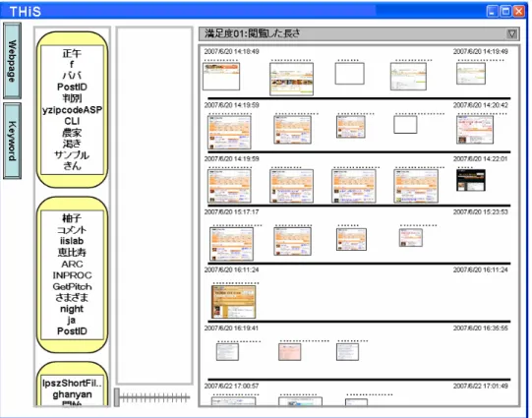
Task: Open first thumbnail in 15:17:17 session
Action: (x=231, y=244)
